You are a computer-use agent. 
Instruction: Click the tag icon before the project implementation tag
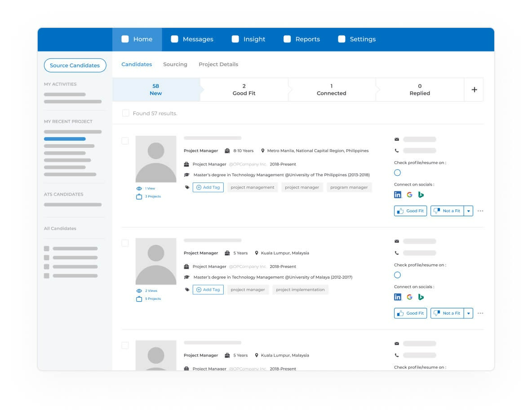(x=187, y=290)
